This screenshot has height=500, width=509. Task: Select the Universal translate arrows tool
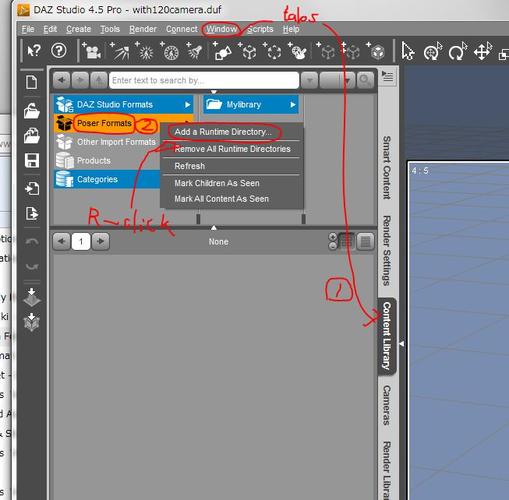(482, 51)
